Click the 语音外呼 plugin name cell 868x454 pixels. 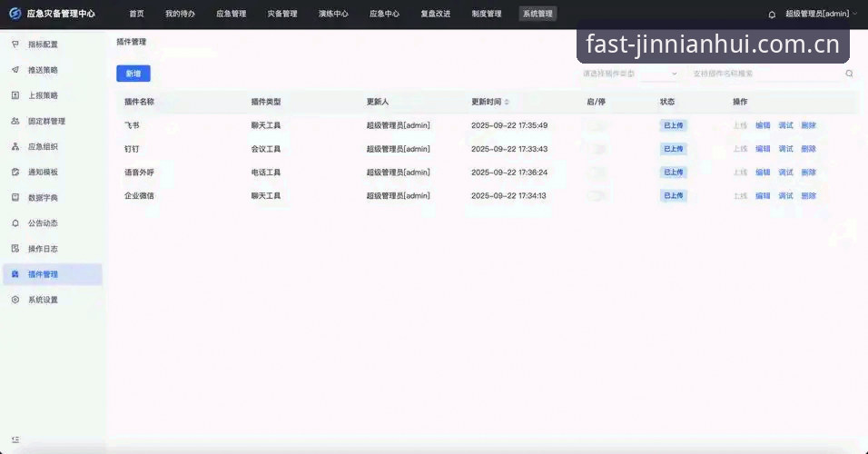tap(139, 173)
